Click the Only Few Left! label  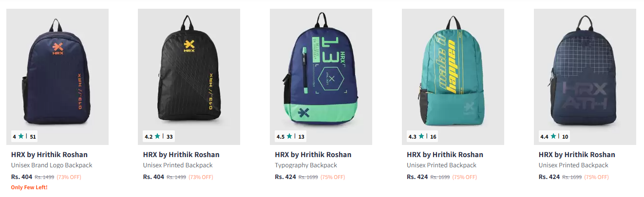point(29,187)
